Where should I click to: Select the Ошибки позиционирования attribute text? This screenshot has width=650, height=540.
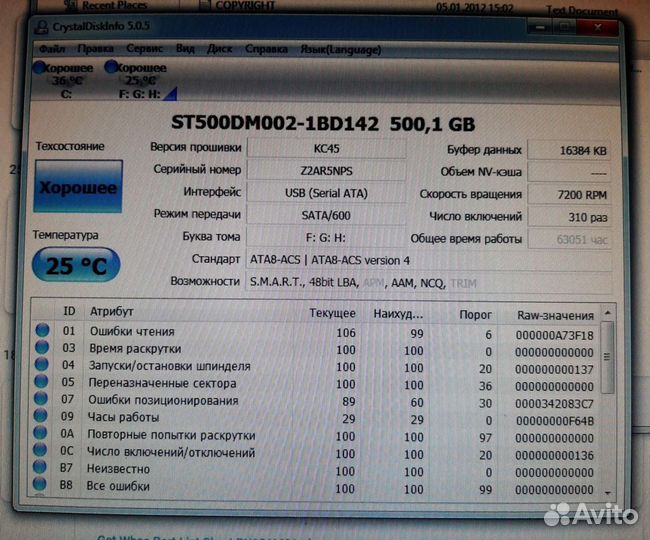[x=163, y=400]
